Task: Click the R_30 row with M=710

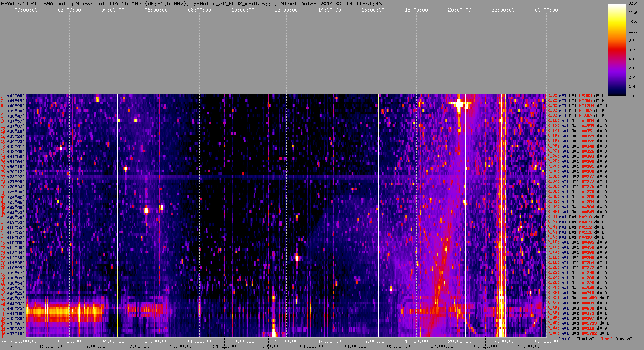Action: point(577,293)
